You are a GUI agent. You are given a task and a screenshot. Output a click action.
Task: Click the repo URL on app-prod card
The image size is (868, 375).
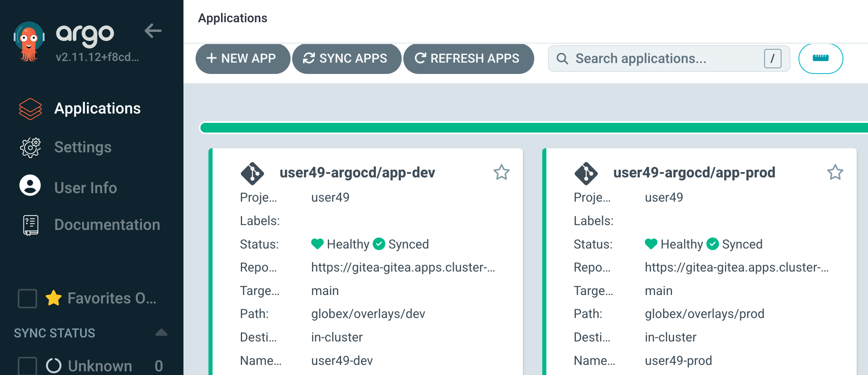737,267
